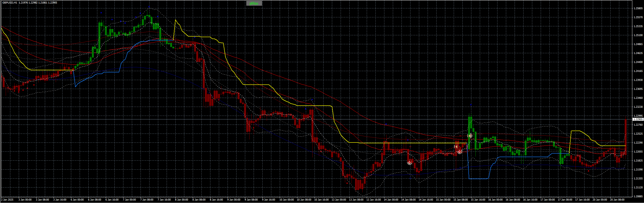Click the 13 Jan 16:00 time axis label

tap(374, 200)
